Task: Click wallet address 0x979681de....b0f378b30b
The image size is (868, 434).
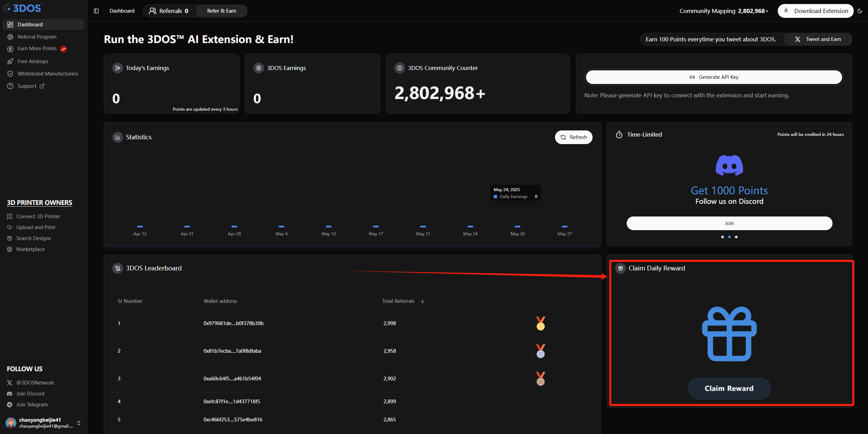Action: (233, 323)
